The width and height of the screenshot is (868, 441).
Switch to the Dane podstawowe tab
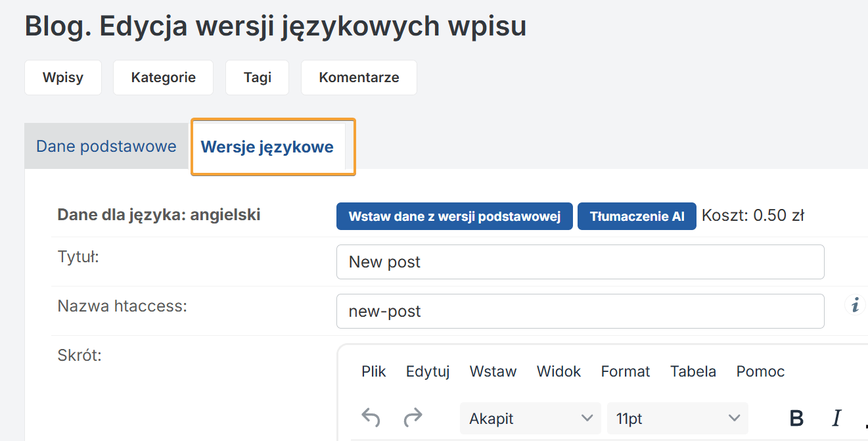coord(106,146)
